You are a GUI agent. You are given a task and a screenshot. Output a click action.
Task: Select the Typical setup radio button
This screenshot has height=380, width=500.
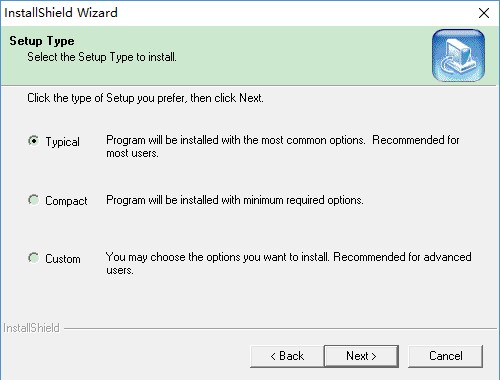(34, 141)
